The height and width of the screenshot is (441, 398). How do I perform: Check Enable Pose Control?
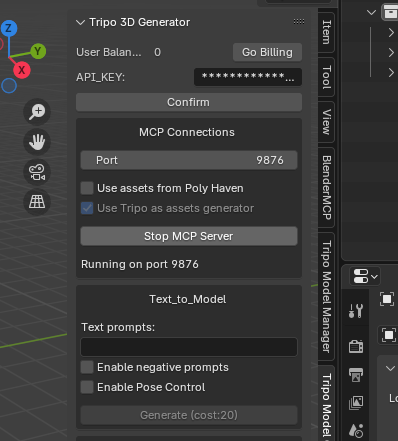pos(87,387)
